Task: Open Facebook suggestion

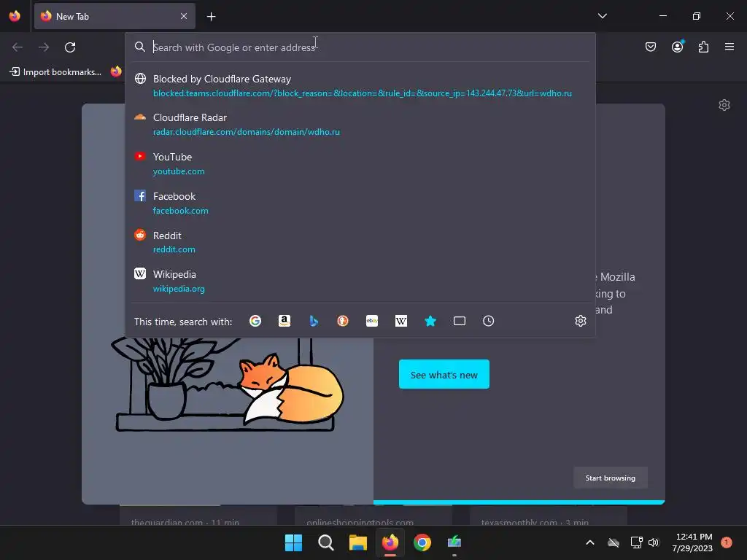Action: [x=360, y=203]
